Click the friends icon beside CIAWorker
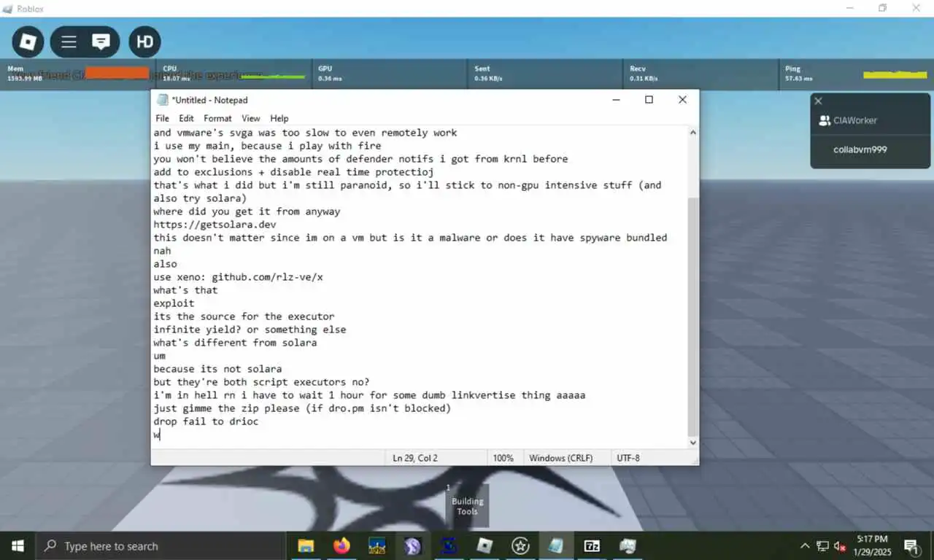Viewport: 934px width, 560px height. click(x=825, y=120)
